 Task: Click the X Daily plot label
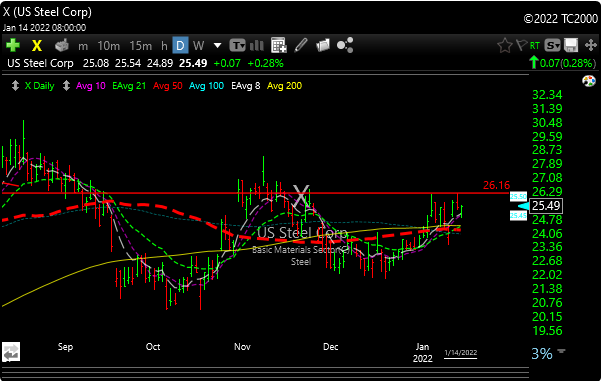39,86
